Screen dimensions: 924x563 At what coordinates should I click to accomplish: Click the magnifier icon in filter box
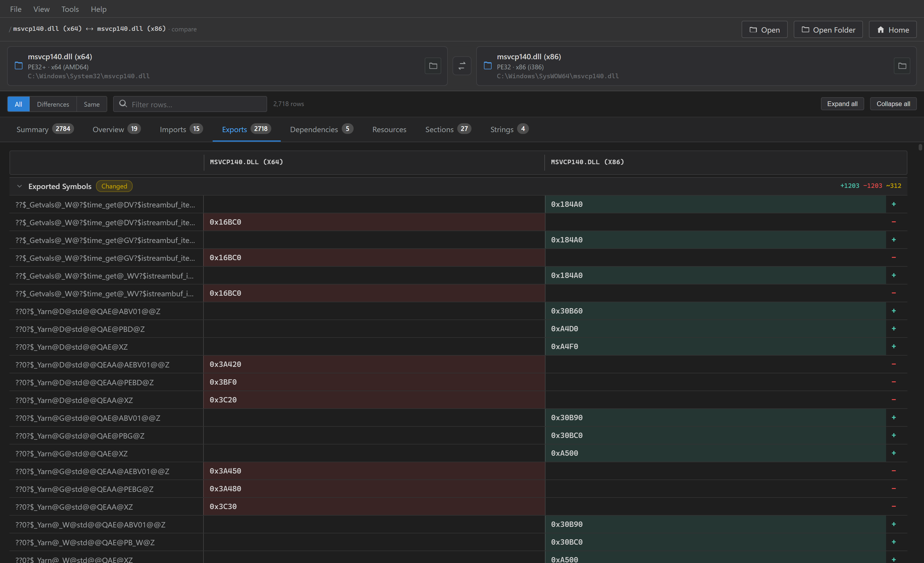tap(123, 104)
